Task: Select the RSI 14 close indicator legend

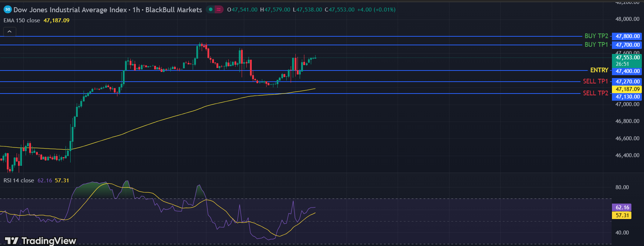Action: (19, 181)
